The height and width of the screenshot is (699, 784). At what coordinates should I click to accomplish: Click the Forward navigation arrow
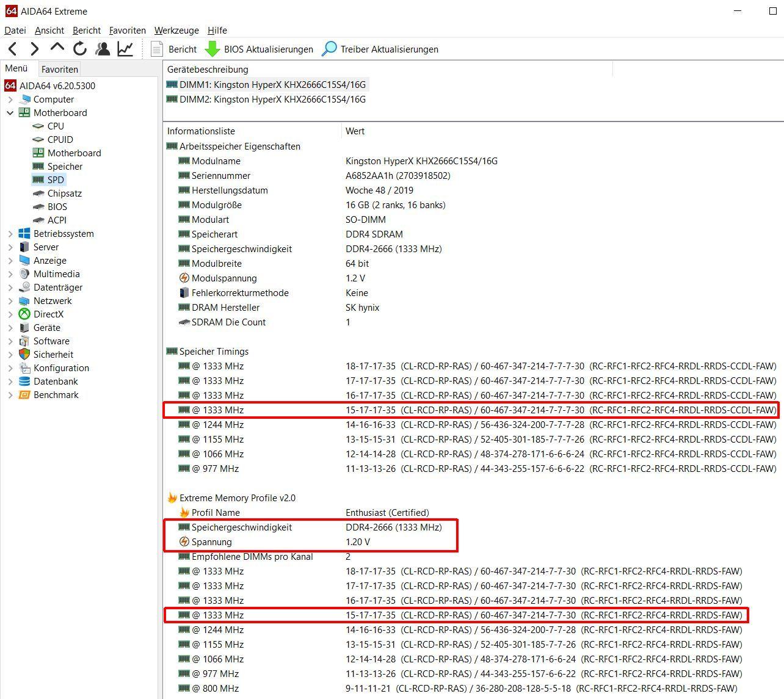tap(34, 49)
